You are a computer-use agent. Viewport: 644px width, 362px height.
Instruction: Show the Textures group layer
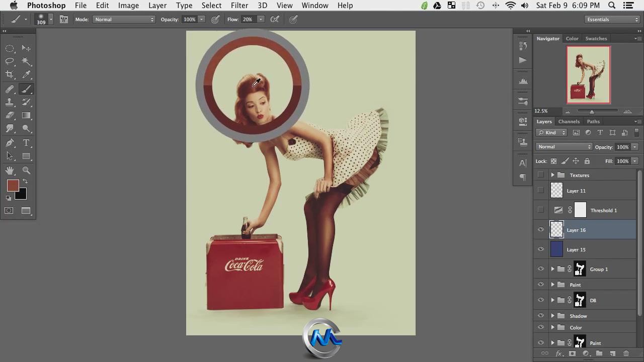point(541,175)
